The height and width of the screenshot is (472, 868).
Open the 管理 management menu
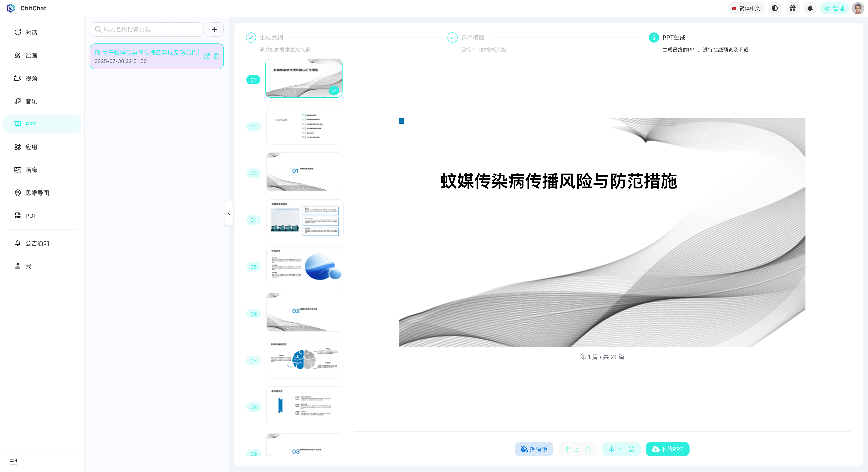pyautogui.click(x=834, y=8)
